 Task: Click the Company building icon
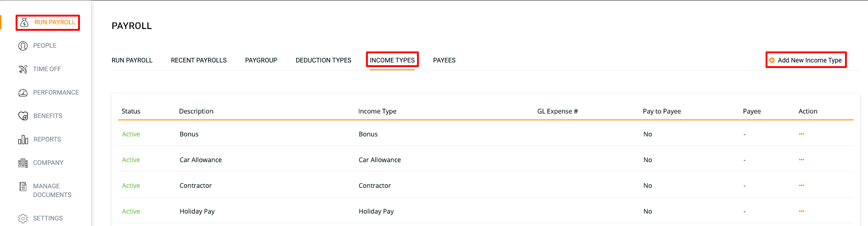pos(23,163)
